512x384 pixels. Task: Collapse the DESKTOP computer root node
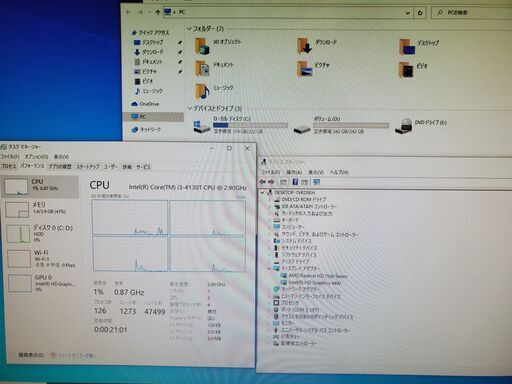263,193
